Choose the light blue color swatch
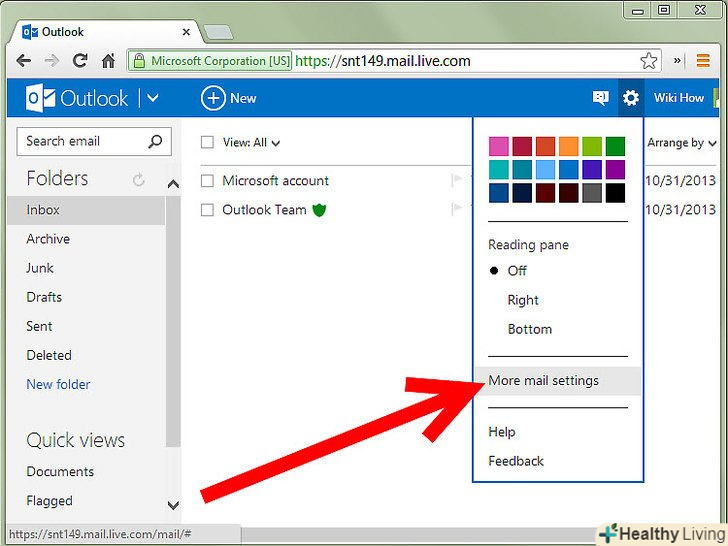The width and height of the screenshot is (728, 546). (x=546, y=169)
